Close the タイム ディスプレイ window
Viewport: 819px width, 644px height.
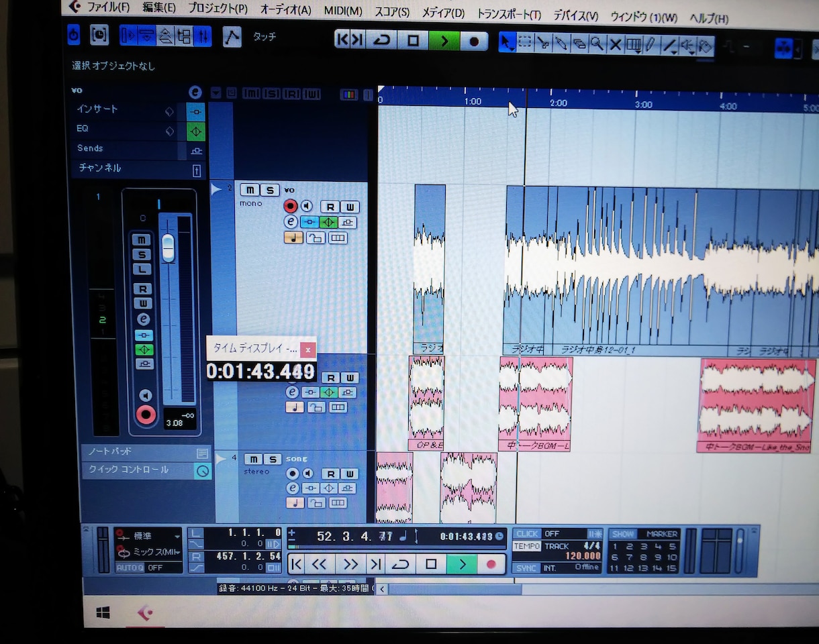(x=307, y=350)
